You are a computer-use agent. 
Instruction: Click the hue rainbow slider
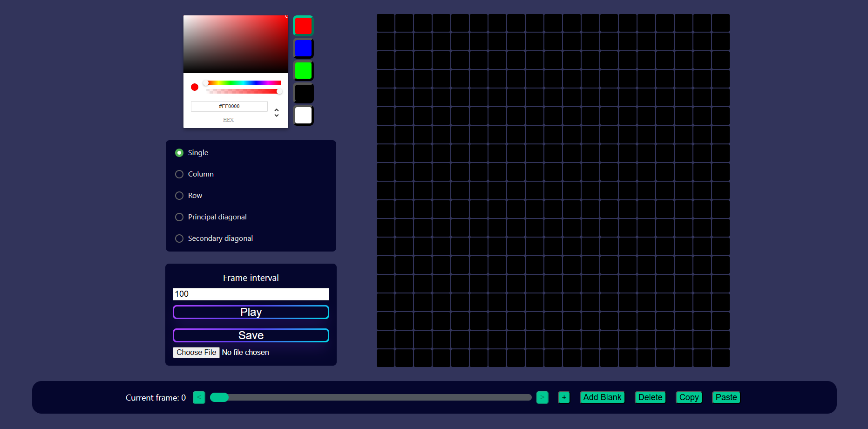[x=243, y=83]
